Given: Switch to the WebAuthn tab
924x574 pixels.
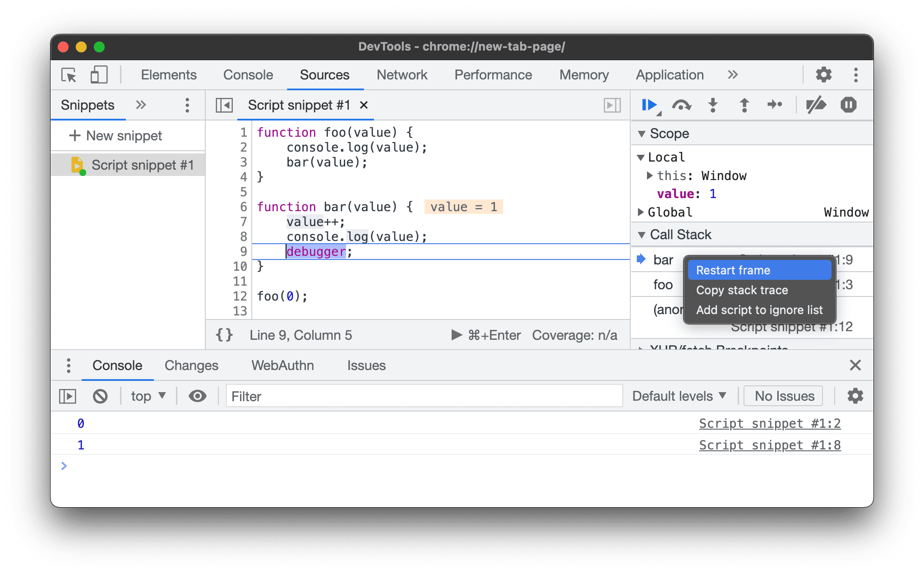Looking at the screenshot, I should [x=282, y=364].
